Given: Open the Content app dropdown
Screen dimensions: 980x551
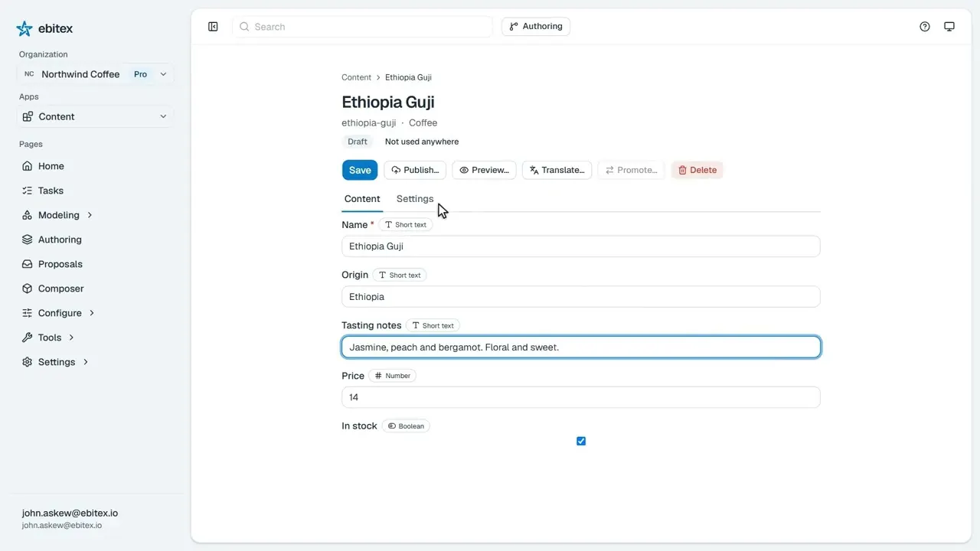Looking at the screenshot, I should (x=95, y=116).
